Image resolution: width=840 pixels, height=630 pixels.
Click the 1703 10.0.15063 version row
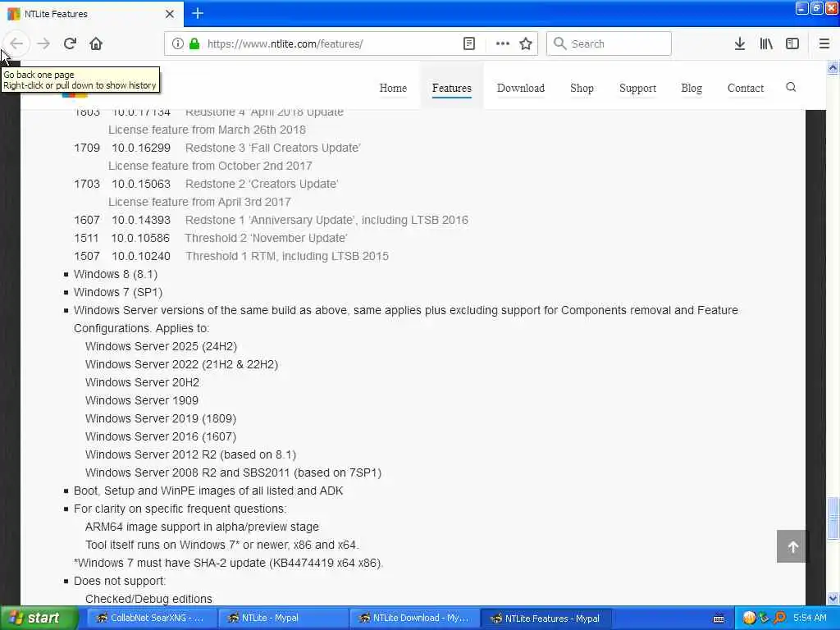206,184
